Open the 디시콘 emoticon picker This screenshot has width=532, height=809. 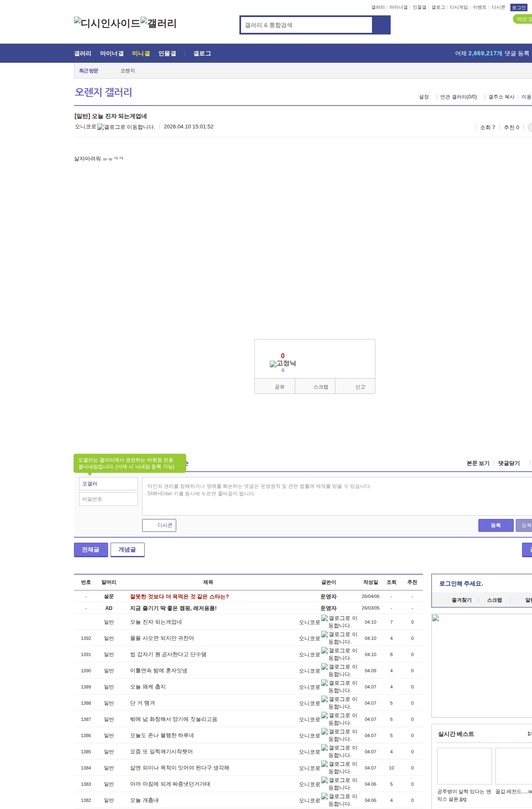(x=159, y=525)
